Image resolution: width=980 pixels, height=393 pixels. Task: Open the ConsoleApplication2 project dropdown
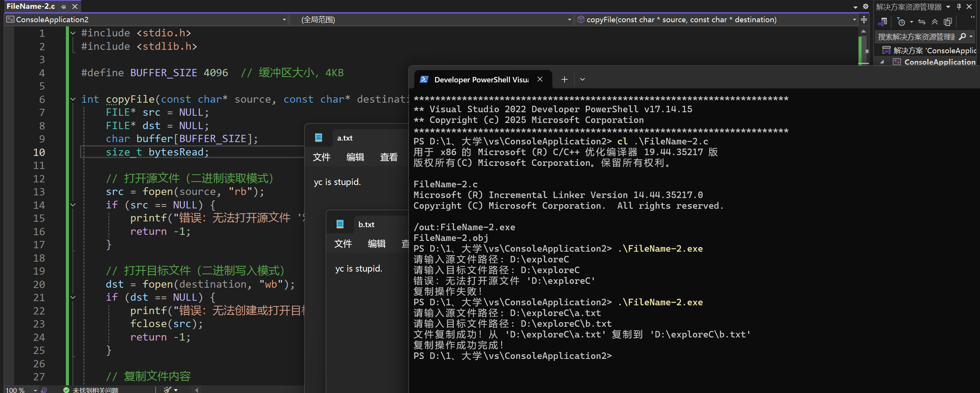[x=146, y=20]
